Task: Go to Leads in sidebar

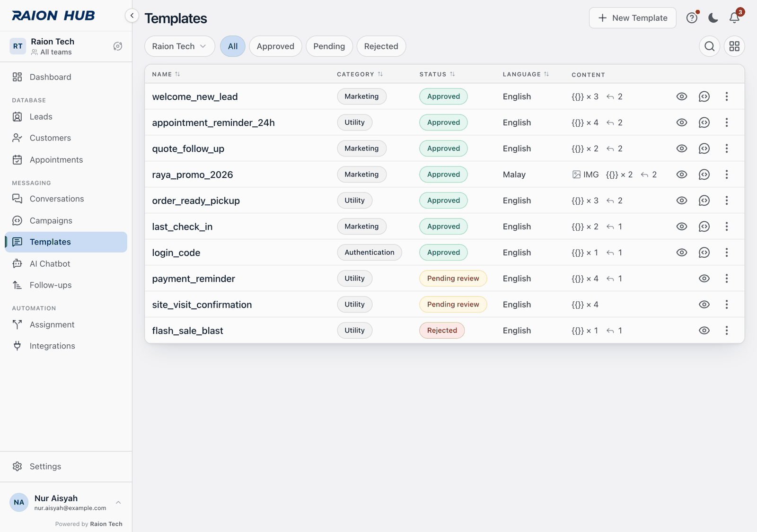Action: coord(66,117)
